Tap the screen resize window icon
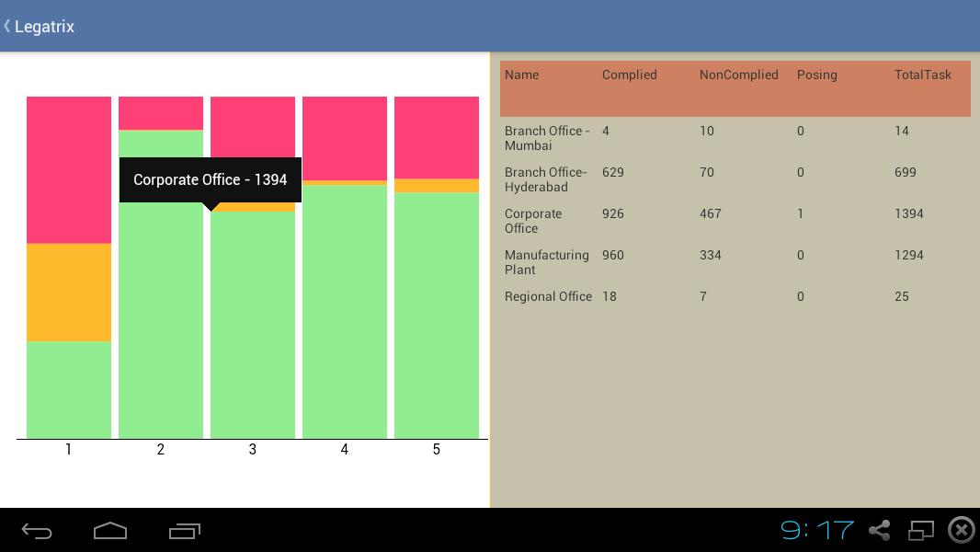 point(920,530)
